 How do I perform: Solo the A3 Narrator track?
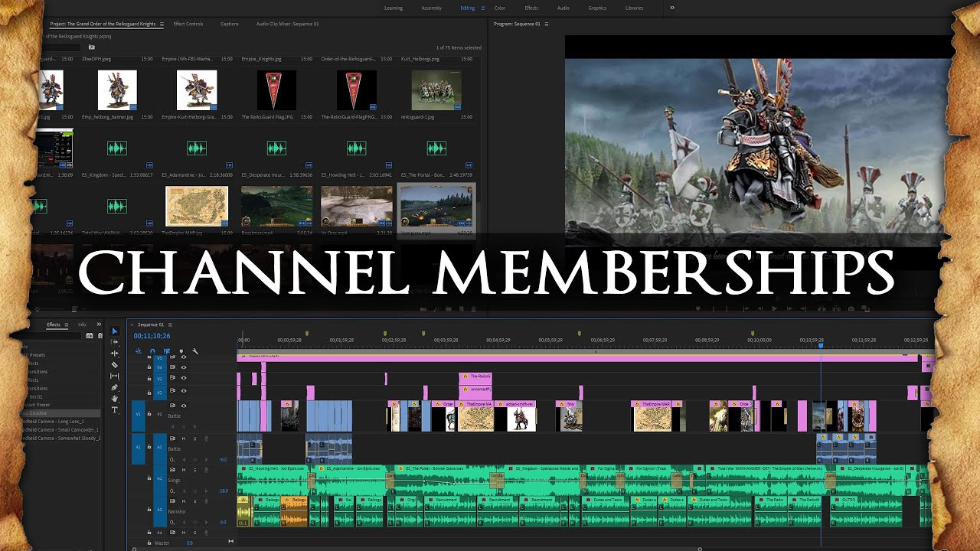coord(194,501)
